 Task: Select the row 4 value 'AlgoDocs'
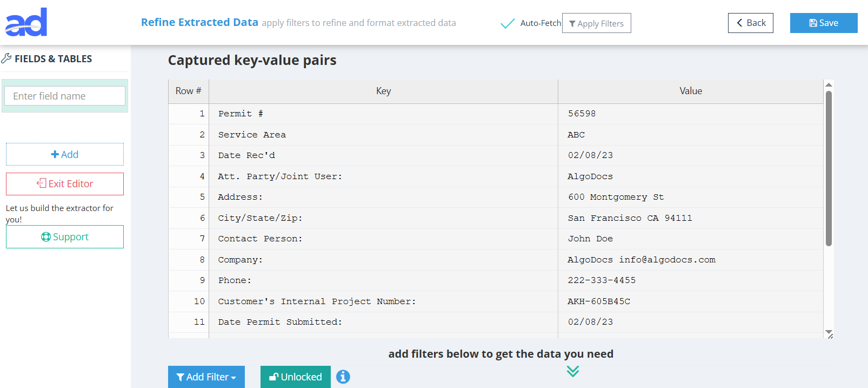691,176
